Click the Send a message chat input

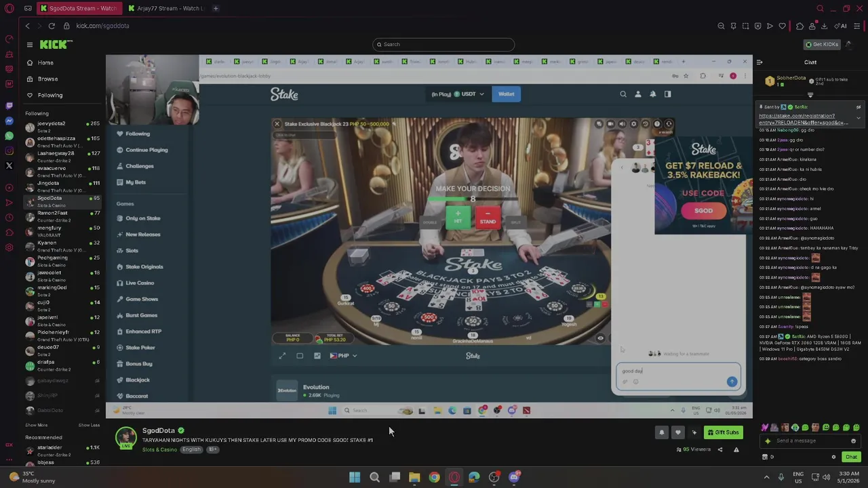(810, 441)
